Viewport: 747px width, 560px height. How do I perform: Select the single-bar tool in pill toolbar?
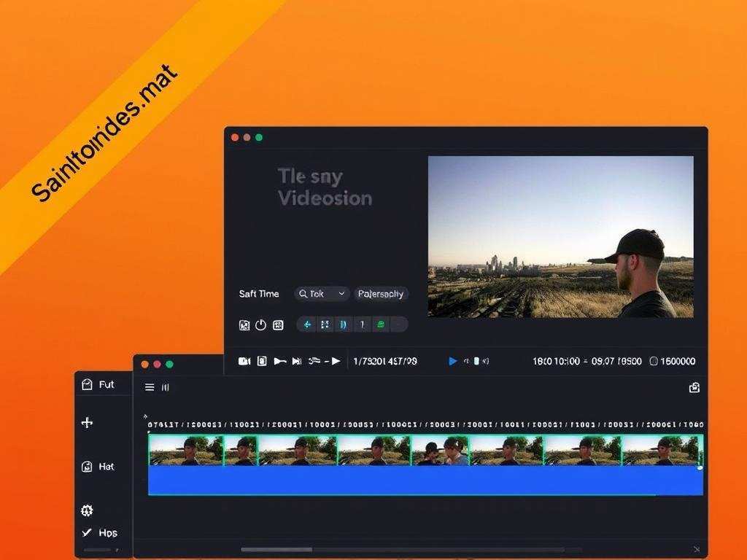click(362, 324)
